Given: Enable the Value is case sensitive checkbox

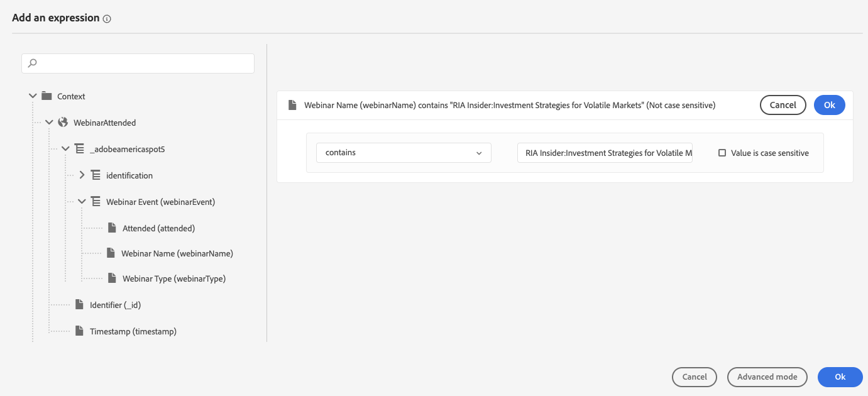Looking at the screenshot, I should (722, 153).
